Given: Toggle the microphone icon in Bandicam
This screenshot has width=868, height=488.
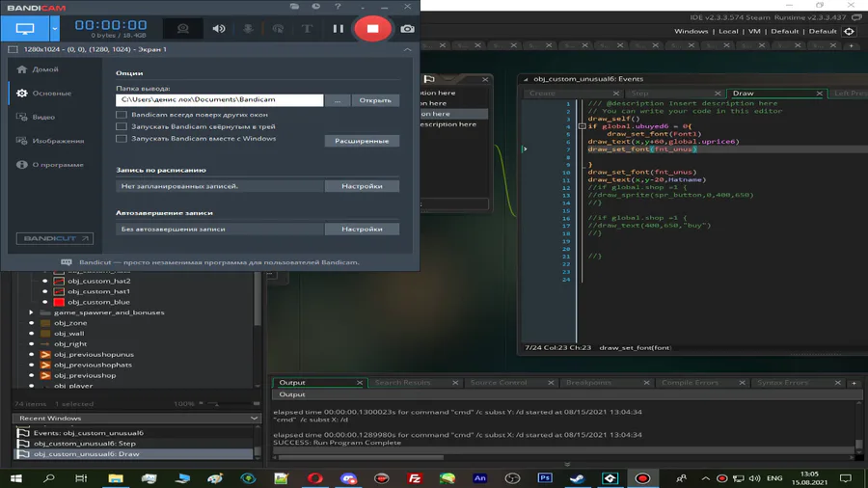Looking at the screenshot, I should point(248,29).
